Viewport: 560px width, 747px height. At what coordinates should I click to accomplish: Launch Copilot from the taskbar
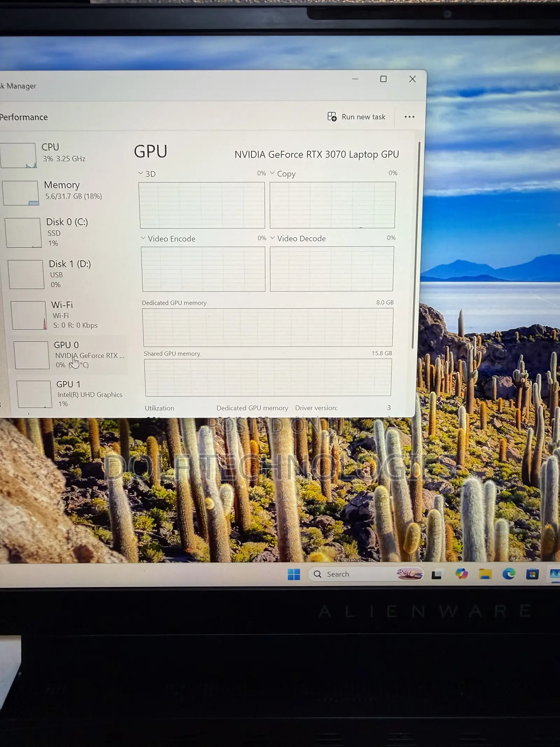[462, 574]
